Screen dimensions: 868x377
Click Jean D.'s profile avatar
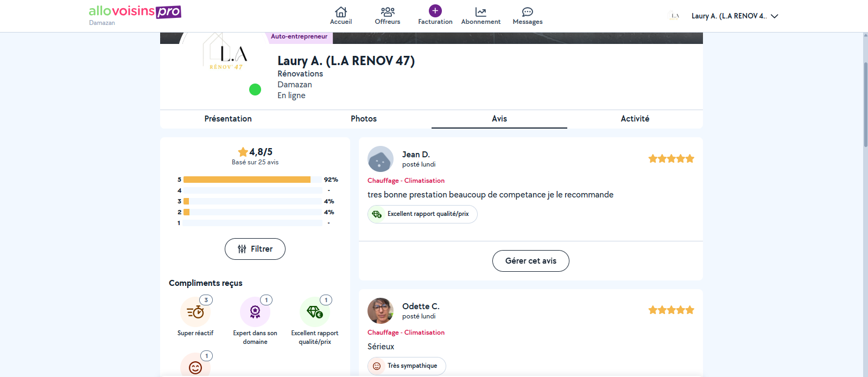[381, 159]
